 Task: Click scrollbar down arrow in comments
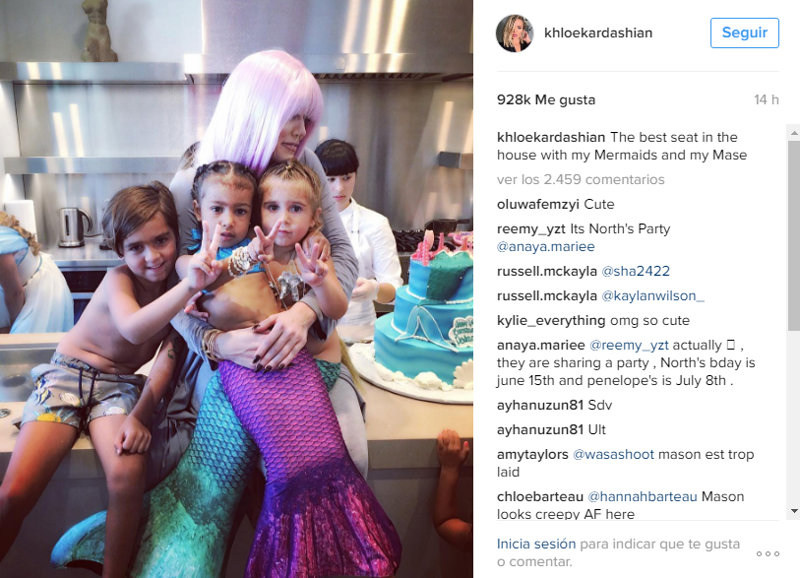(794, 511)
